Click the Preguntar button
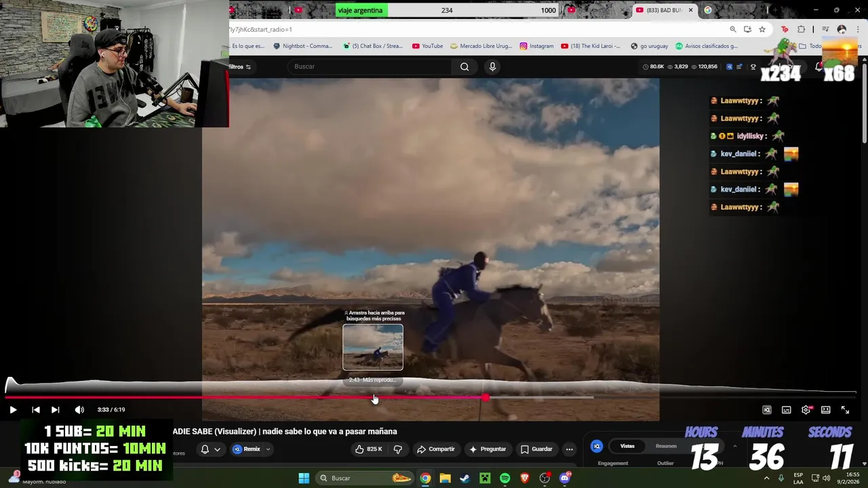868x488 pixels. (488, 449)
